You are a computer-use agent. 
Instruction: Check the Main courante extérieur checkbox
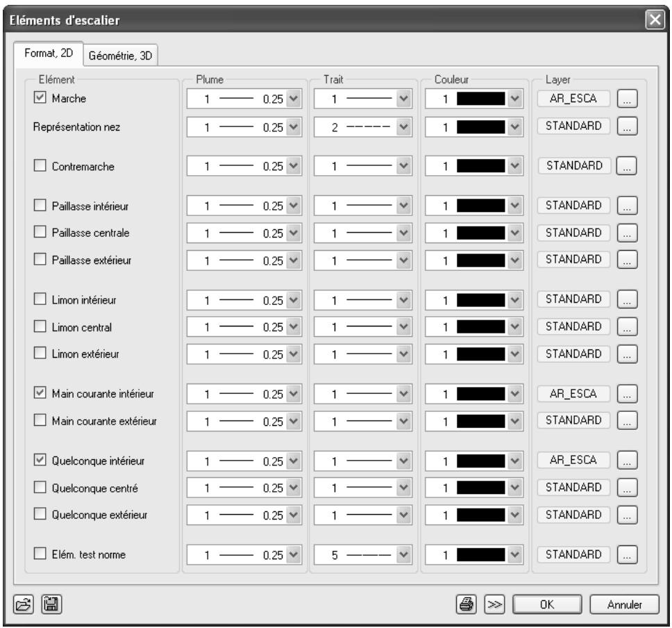[x=40, y=420]
